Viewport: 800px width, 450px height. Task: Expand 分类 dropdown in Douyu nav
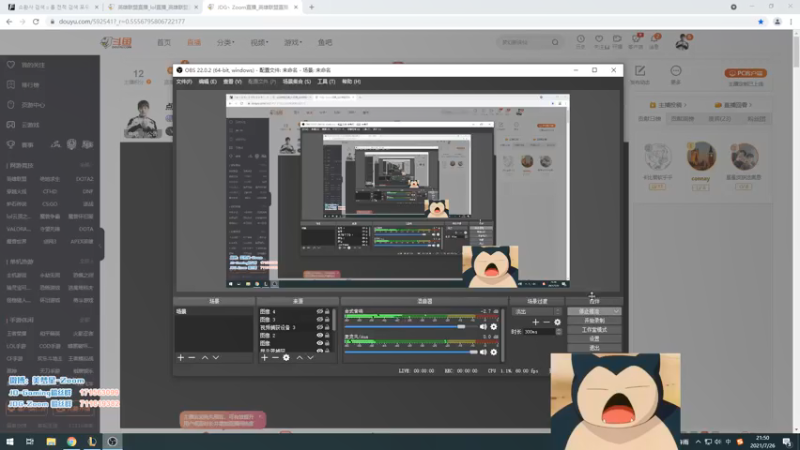pyautogui.click(x=226, y=42)
